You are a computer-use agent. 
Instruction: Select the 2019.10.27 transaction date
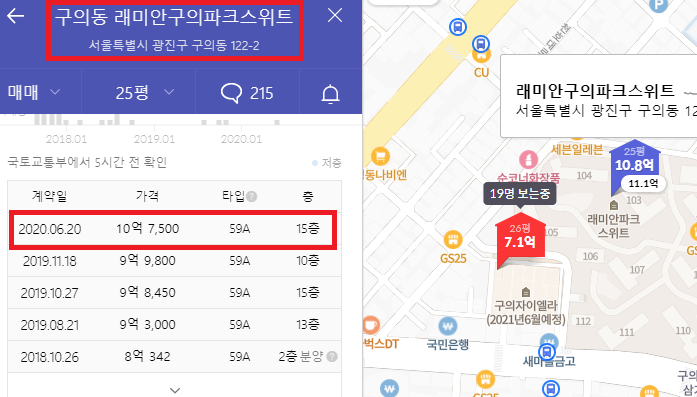click(49, 293)
